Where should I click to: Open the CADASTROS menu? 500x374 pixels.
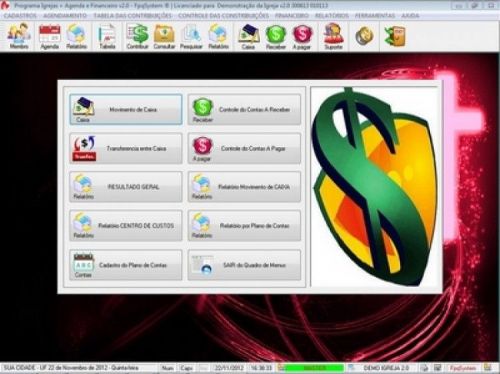[x=20, y=16]
